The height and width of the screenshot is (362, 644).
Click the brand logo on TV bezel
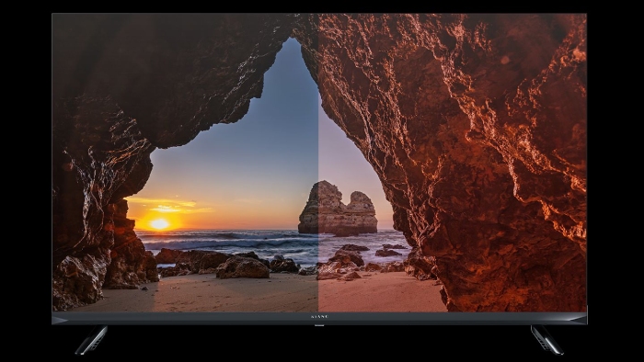click(x=319, y=317)
